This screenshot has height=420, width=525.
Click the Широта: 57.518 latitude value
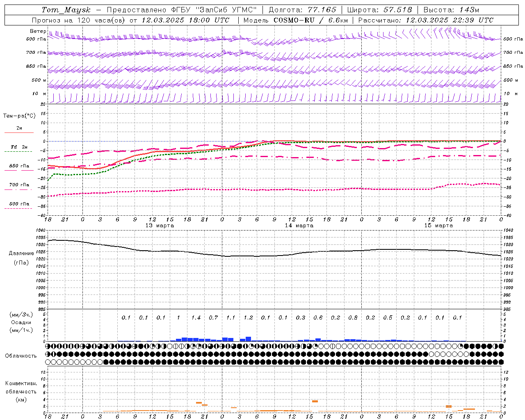coord(379,10)
